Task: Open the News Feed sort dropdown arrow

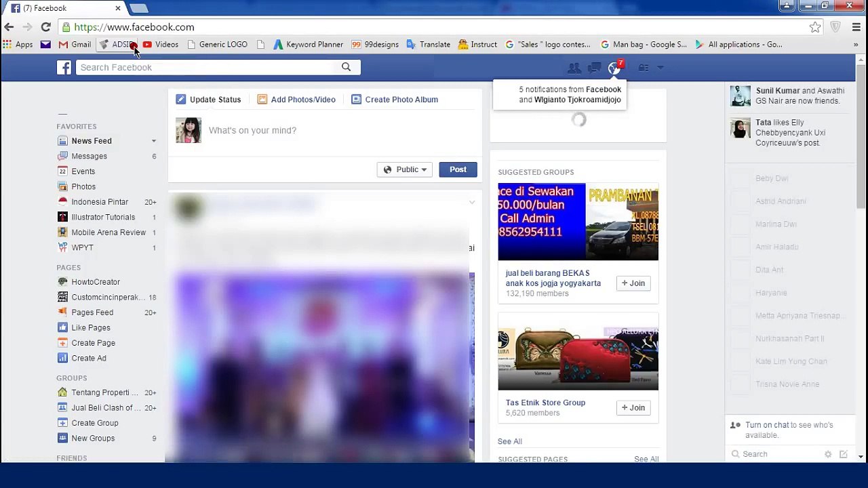Action: pos(153,141)
